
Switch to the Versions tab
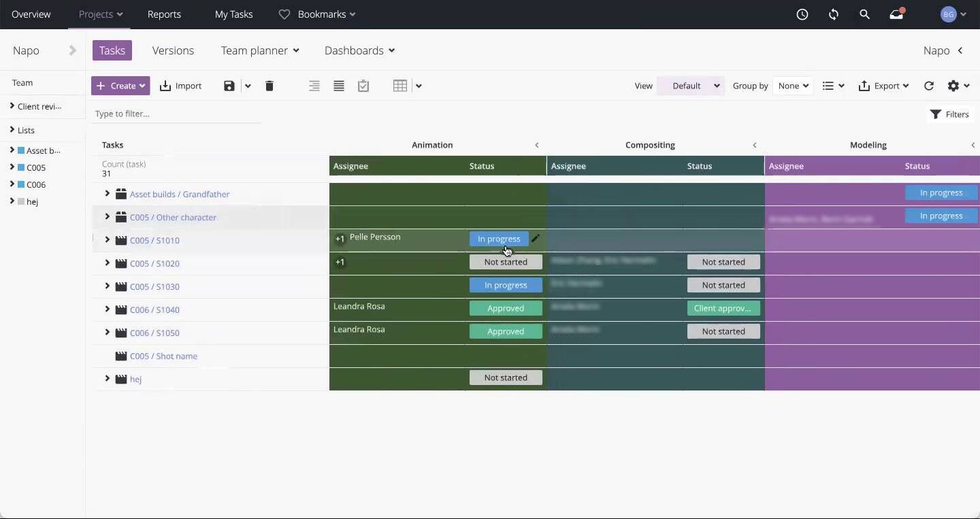pos(173,50)
